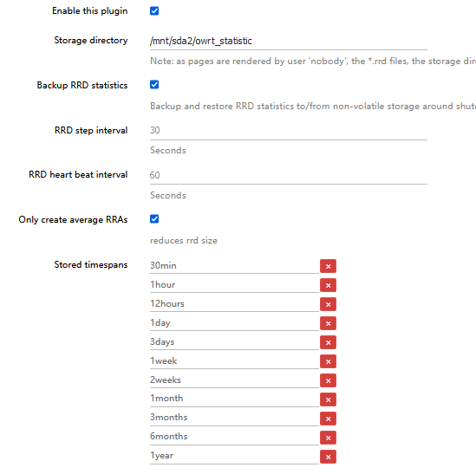The image size is (476, 474).
Task: Delete the 6months timespan entry
Action: pos(328,438)
